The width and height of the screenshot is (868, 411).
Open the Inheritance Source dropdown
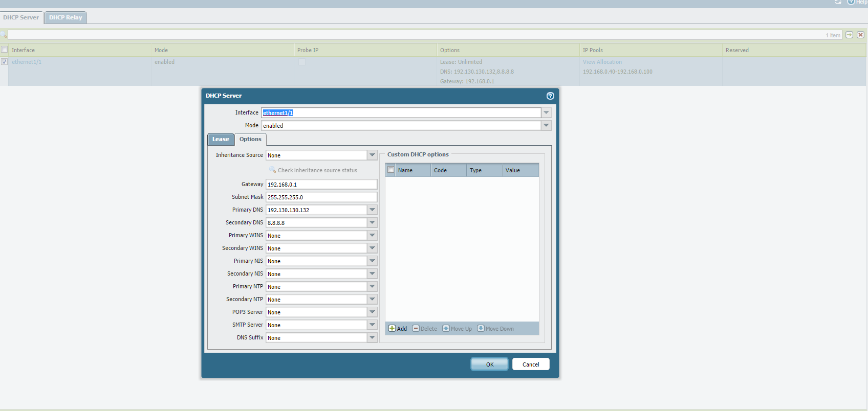(372, 155)
